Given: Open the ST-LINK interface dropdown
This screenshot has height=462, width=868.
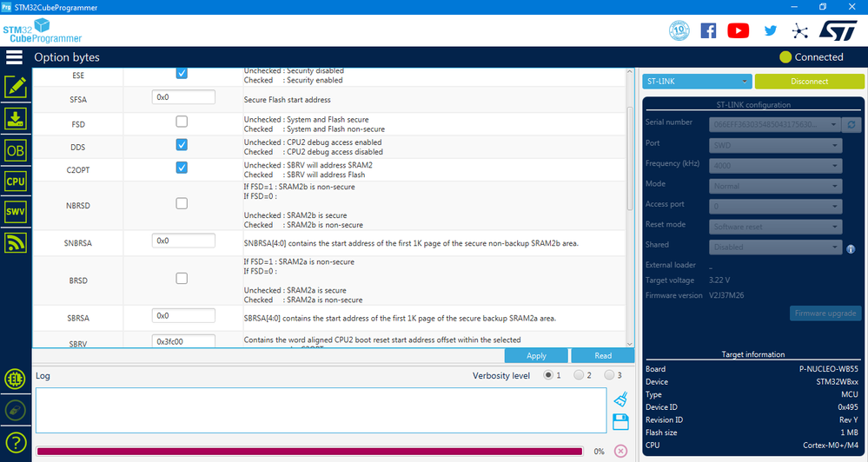Looking at the screenshot, I should click(697, 82).
